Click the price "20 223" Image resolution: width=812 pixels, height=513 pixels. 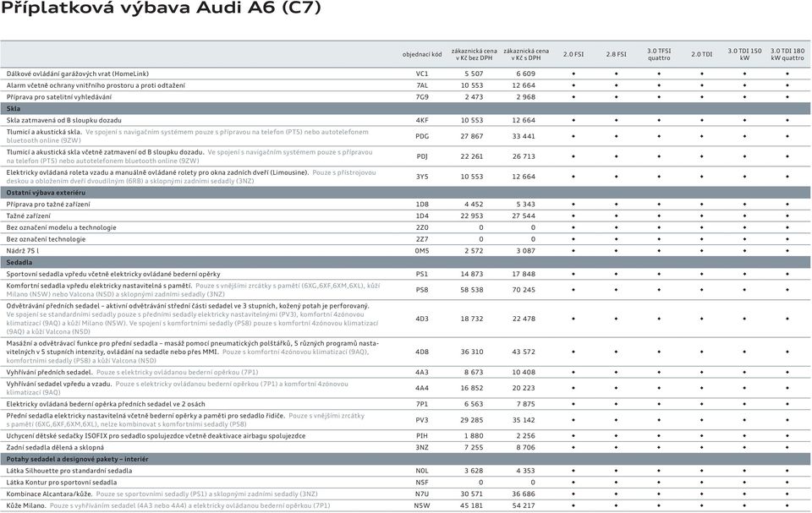tap(524, 388)
